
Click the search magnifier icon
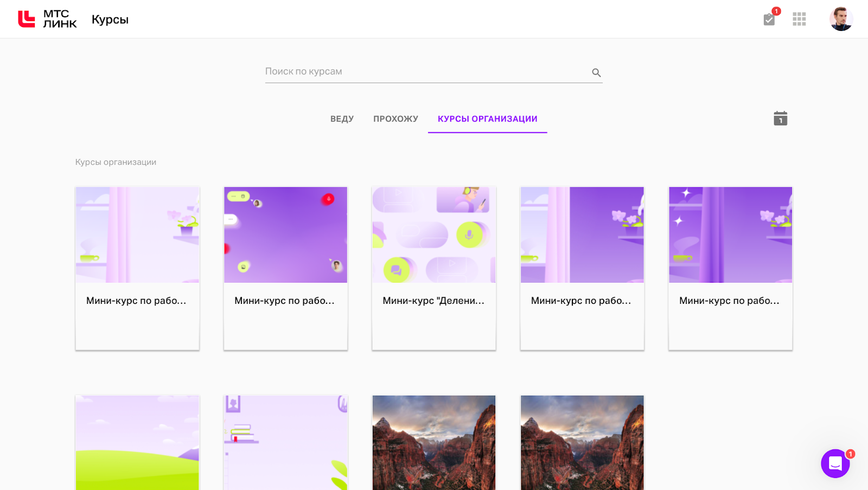(x=596, y=72)
